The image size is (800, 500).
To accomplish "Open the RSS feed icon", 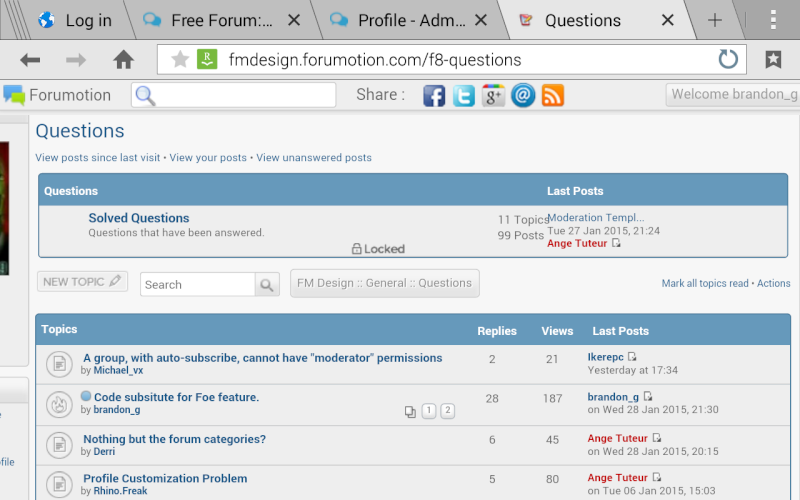I will (x=553, y=95).
